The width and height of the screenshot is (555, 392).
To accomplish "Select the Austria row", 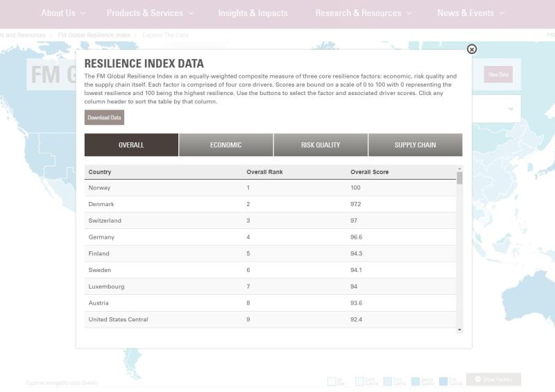I will 270,303.
